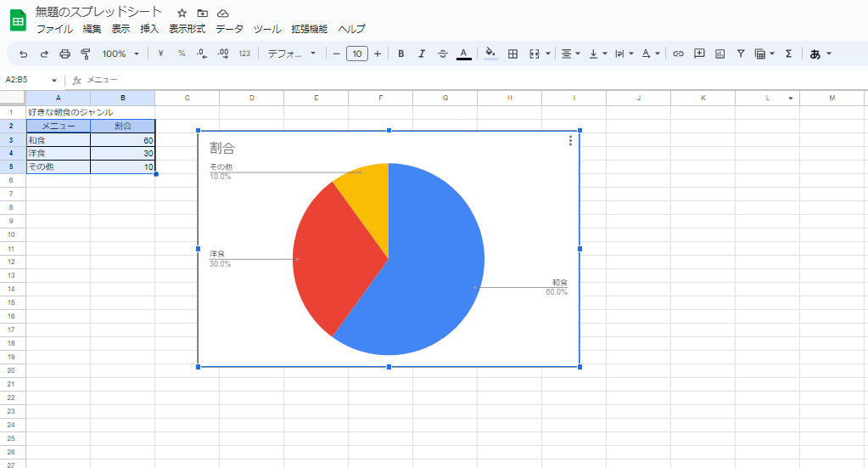Image resolution: width=868 pixels, height=468 pixels.
Task: Open text rotation dropdown
Action: pos(651,54)
